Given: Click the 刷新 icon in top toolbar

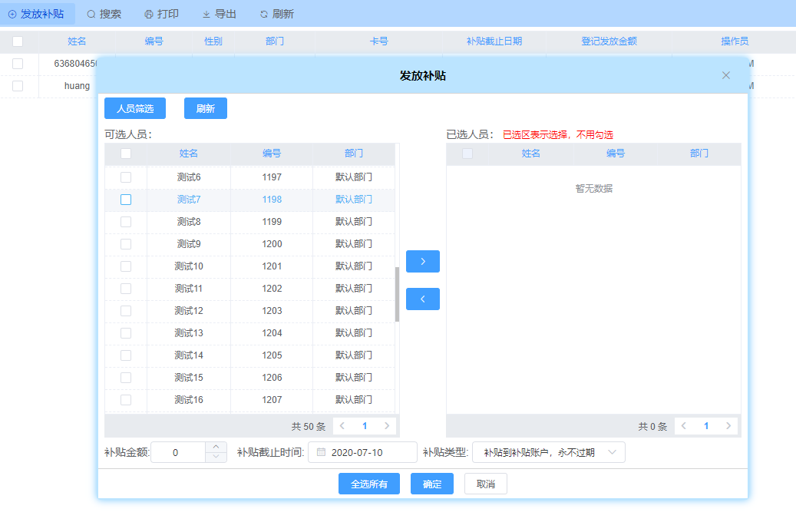Looking at the screenshot, I should click(264, 15).
